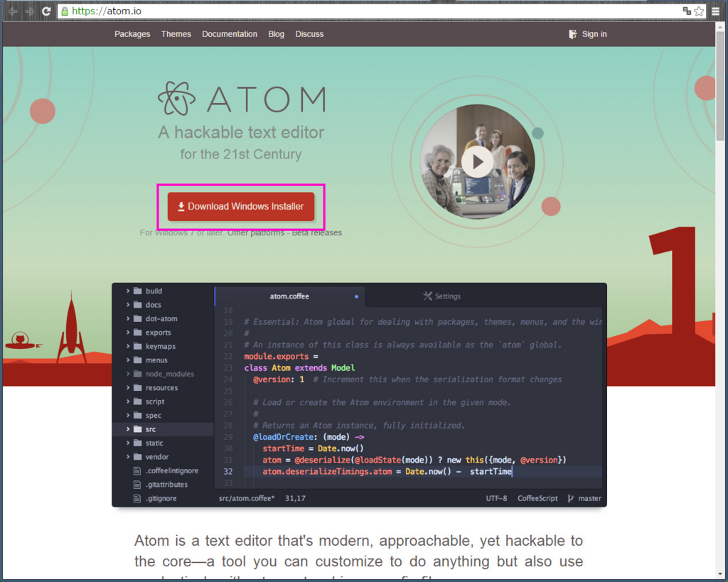This screenshot has width=728, height=582.
Task: Click the page vertical scrollbar thumb
Action: pos(720,86)
